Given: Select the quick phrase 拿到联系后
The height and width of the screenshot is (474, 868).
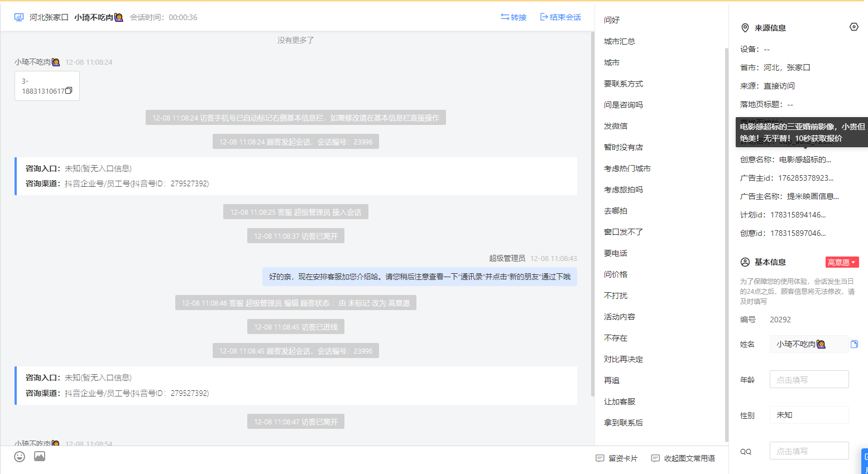Looking at the screenshot, I should (x=624, y=423).
